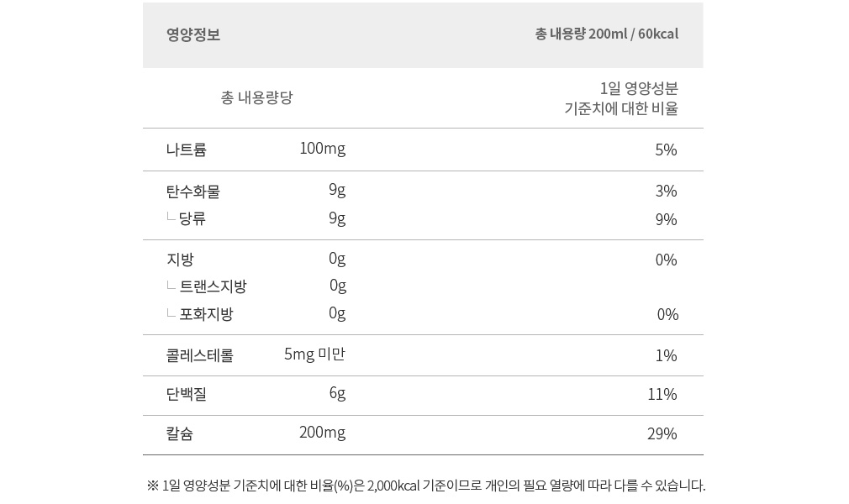Click the 100mg sodium value

pyautogui.click(x=323, y=149)
